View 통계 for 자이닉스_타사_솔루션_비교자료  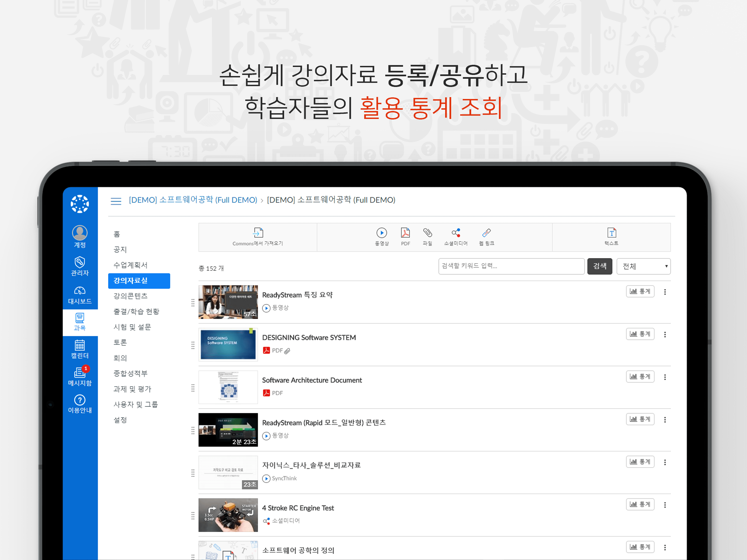coord(640,461)
